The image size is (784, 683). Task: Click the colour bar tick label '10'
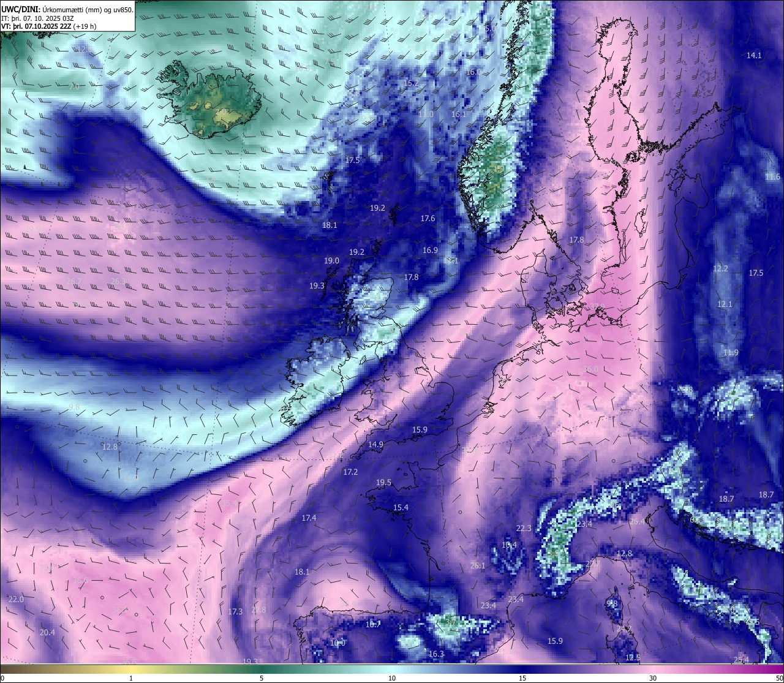[x=392, y=678]
